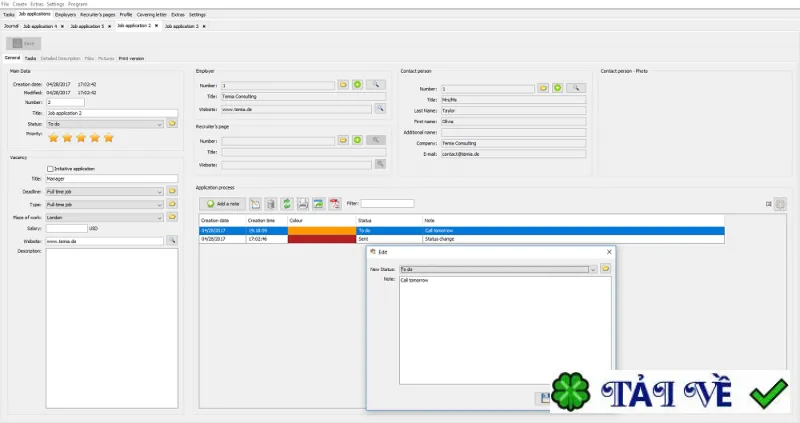This screenshot has width=800, height=423.
Task: Delete note with the trash can icon
Action: (x=271, y=204)
